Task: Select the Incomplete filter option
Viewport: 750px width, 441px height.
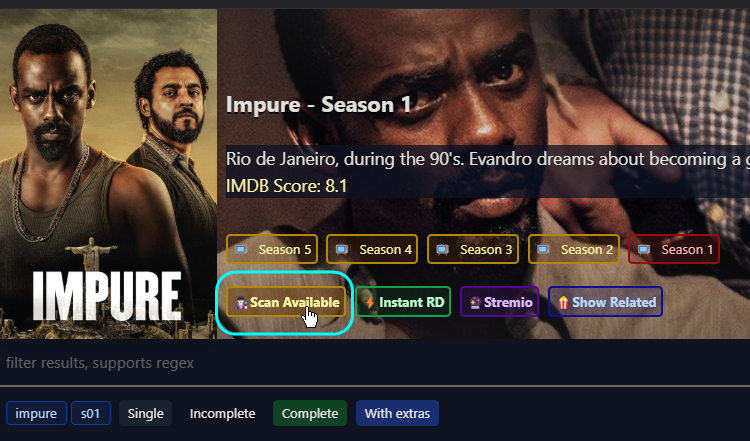Action: tap(222, 413)
